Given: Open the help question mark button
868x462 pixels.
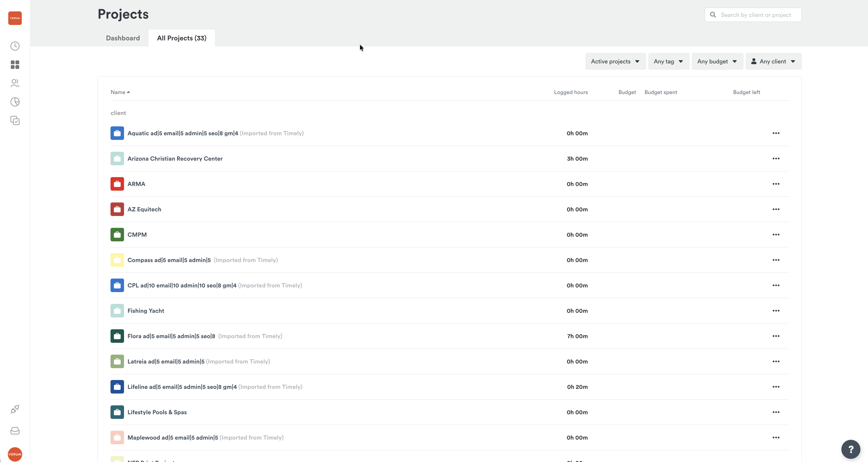Looking at the screenshot, I should (x=851, y=449).
